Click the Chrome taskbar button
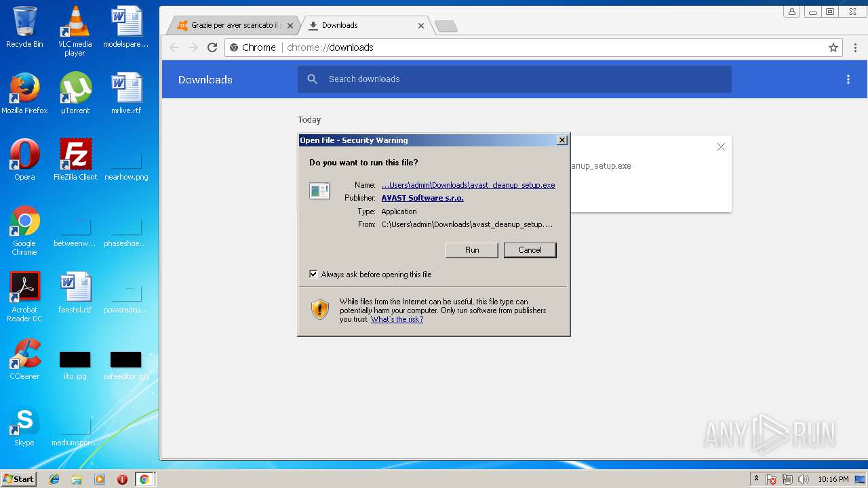 [x=144, y=479]
